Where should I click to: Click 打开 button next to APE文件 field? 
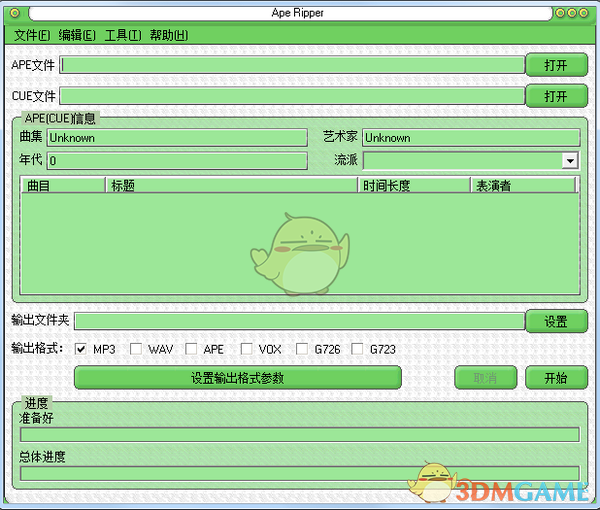point(556,65)
